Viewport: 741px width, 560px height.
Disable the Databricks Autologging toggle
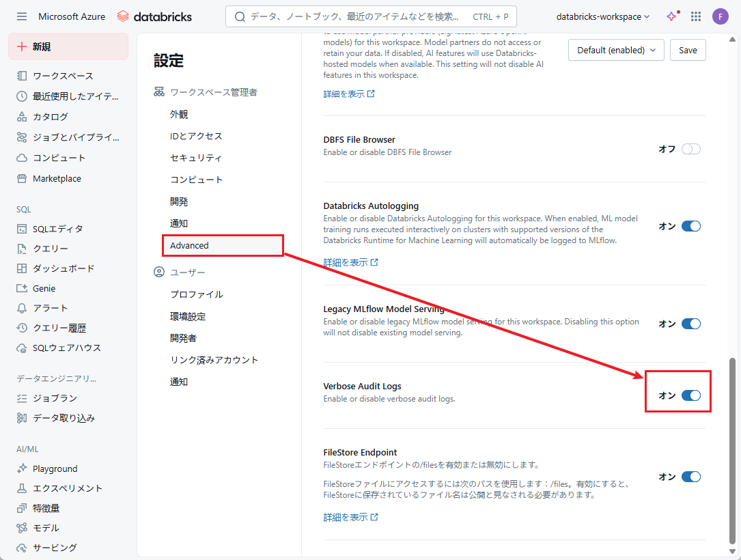click(x=690, y=226)
